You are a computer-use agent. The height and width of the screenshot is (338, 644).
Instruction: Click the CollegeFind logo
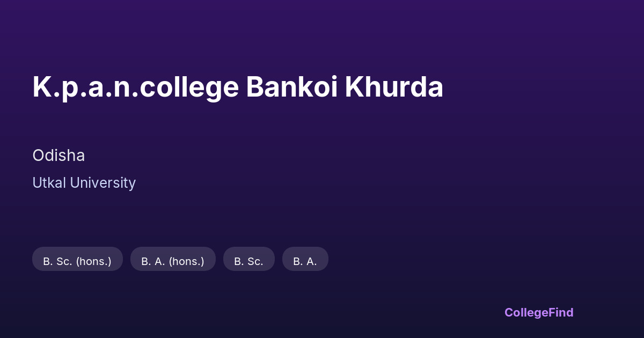coord(539,312)
